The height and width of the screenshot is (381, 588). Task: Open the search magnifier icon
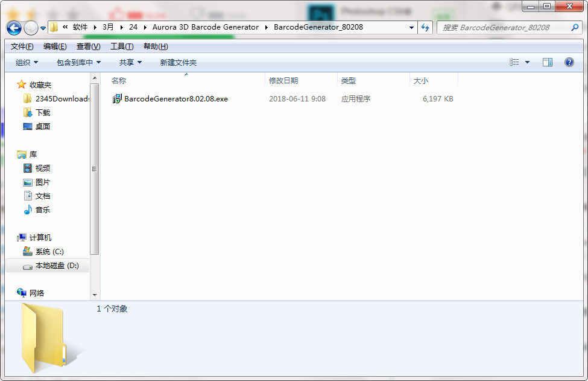click(576, 28)
